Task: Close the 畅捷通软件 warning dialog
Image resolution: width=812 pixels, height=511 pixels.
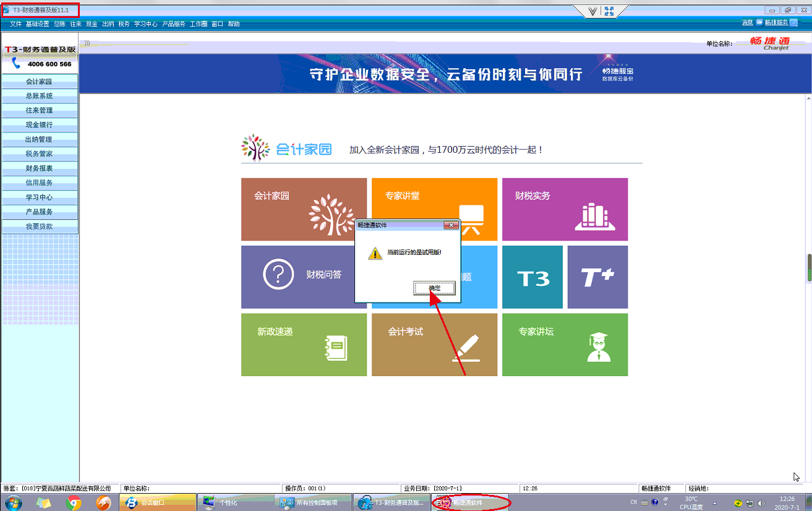Action: [x=451, y=225]
